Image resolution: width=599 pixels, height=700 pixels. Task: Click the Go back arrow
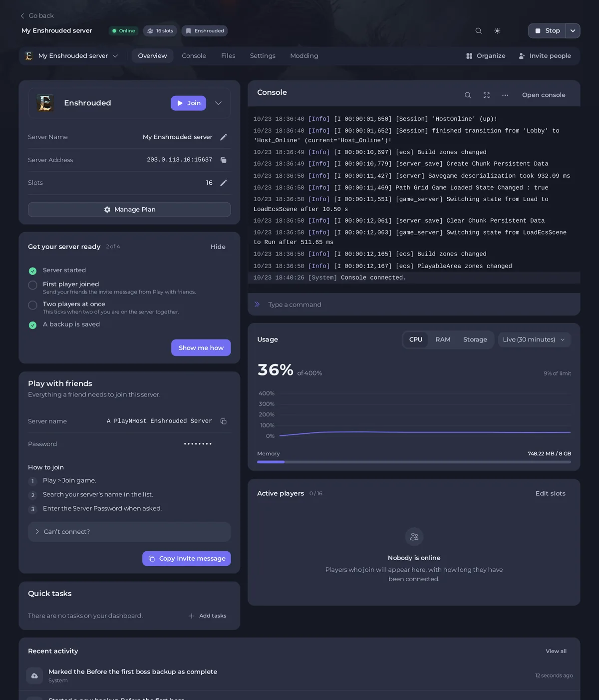coord(22,16)
